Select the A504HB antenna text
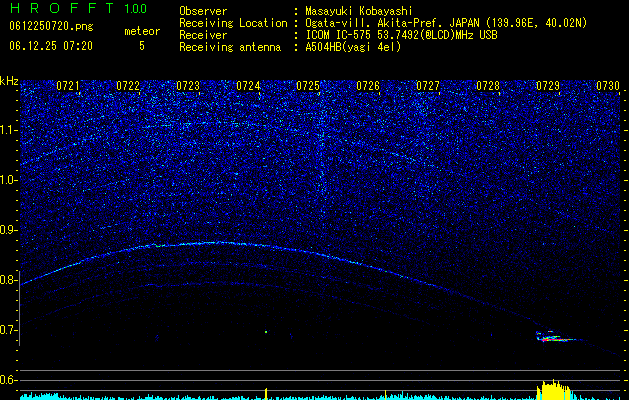The width and height of the screenshot is (629, 400). point(353,47)
